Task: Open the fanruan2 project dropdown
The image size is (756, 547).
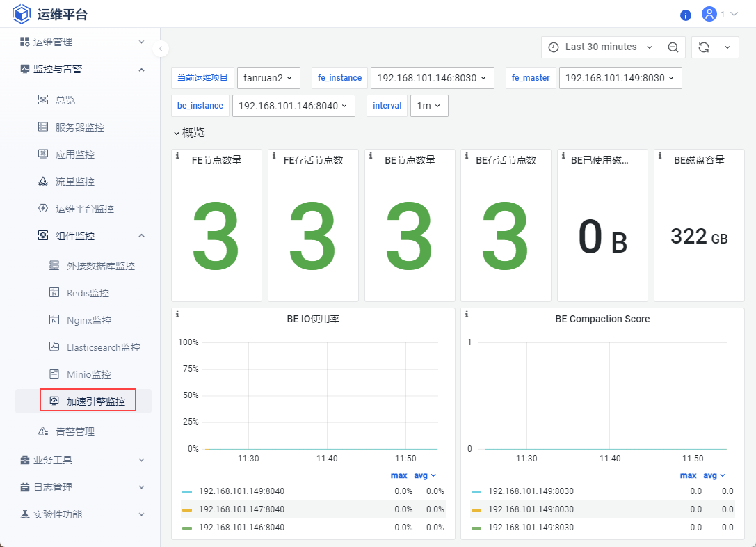Action: [x=268, y=78]
